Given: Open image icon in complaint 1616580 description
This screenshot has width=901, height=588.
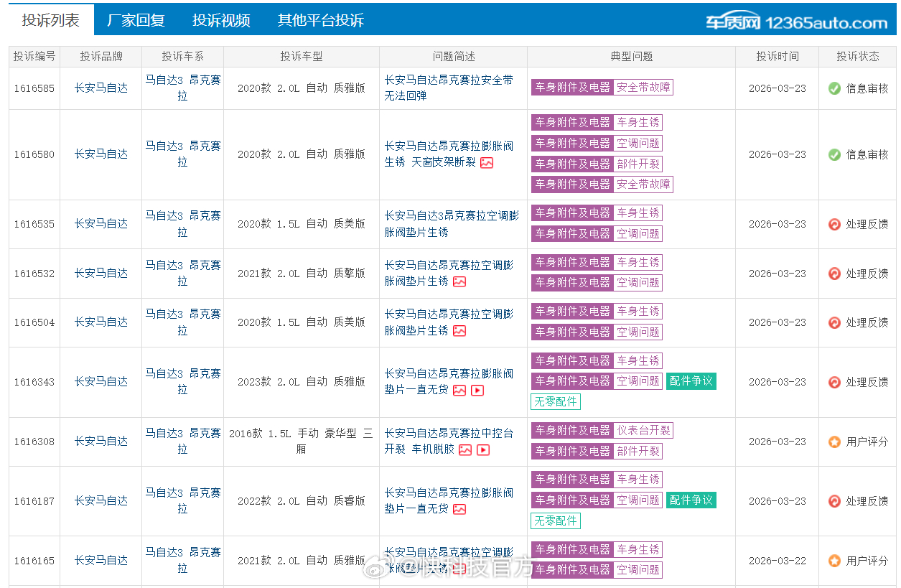Looking at the screenshot, I should coord(487,163).
